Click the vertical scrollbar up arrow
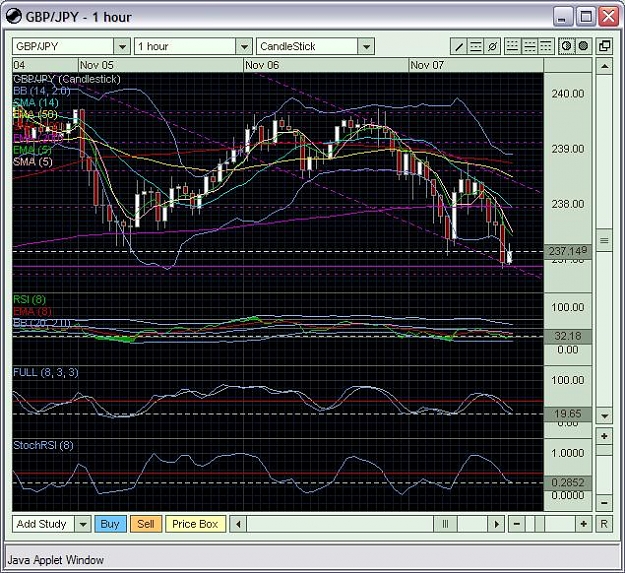625x573 pixels. pos(604,66)
